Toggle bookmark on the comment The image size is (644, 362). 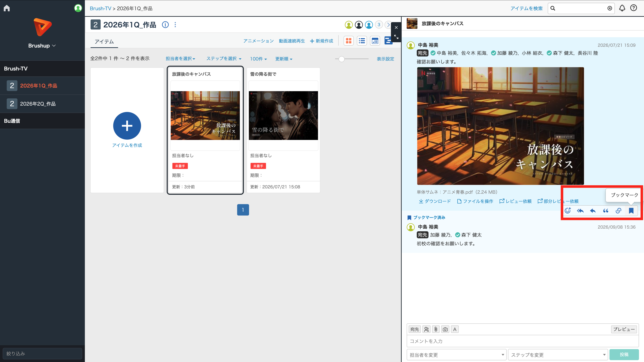pyautogui.click(x=631, y=211)
